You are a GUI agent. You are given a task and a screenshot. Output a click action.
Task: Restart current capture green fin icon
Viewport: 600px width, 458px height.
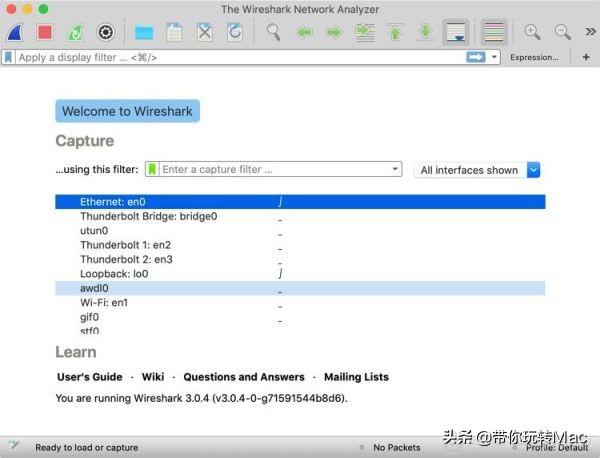tap(75, 33)
